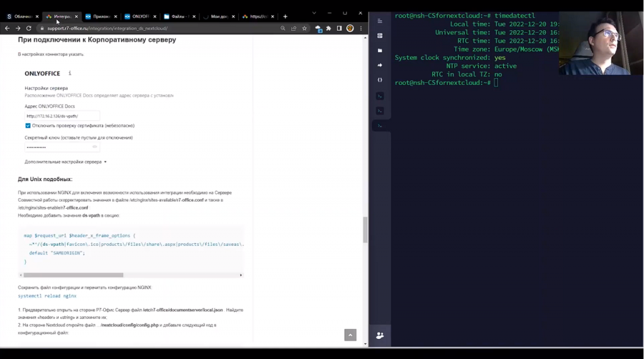
Task: Click 'systemctl reload nginx' command text
Action: (x=47, y=295)
